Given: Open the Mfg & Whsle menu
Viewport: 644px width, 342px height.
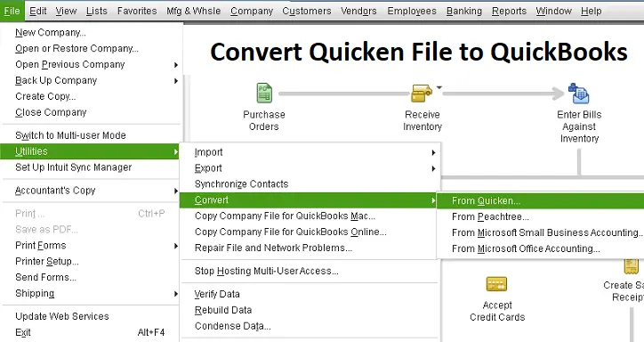Looking at the screenshot, I should (x=193, y=11).
